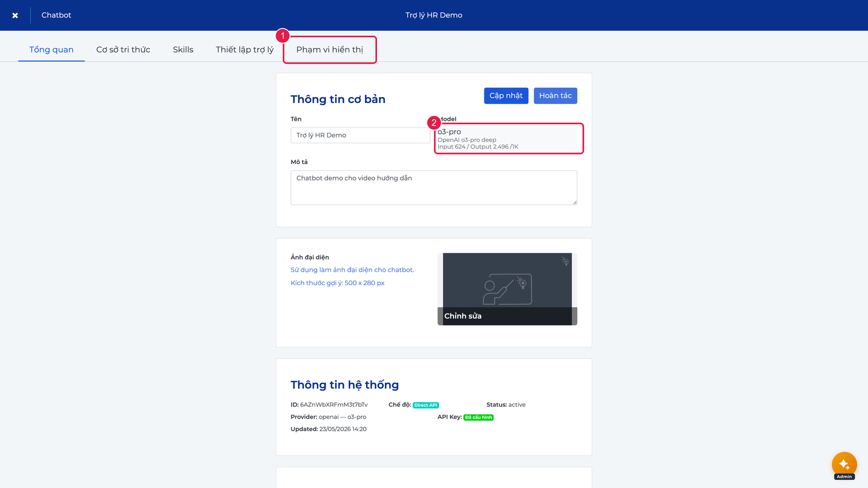Click the Hoàn tác button
The image size is (868, 488).
pos(556,95)
